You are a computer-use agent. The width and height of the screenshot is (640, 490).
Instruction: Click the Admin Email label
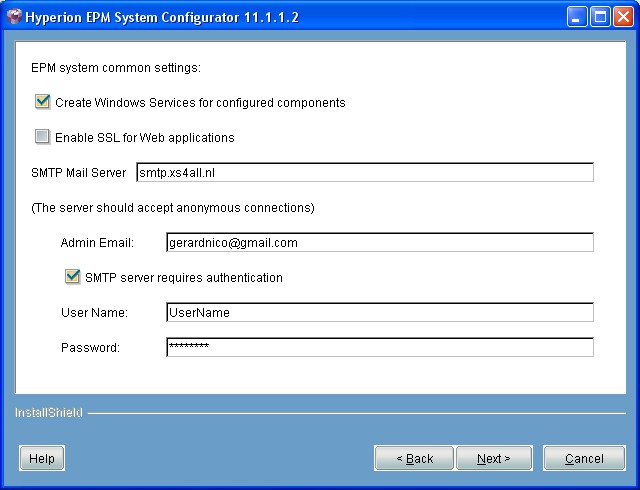[x=104, y=243]
